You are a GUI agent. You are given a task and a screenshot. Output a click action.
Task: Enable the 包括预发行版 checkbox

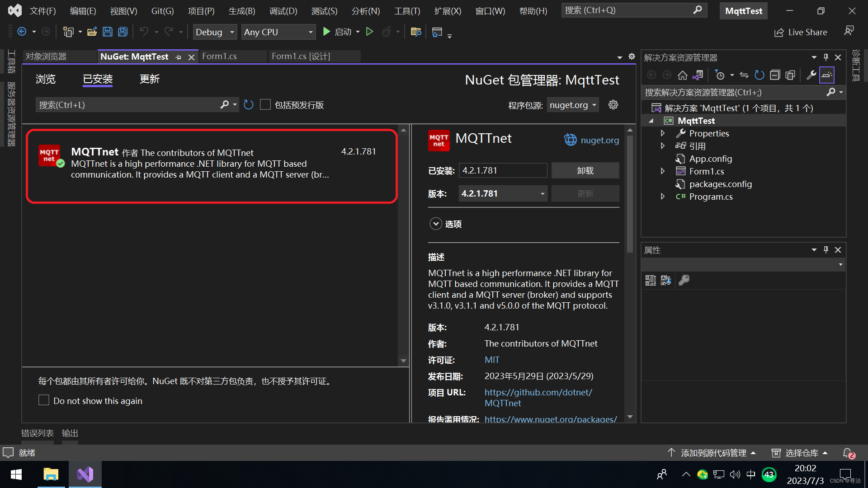pyautogui.click(x=265, y=104)
